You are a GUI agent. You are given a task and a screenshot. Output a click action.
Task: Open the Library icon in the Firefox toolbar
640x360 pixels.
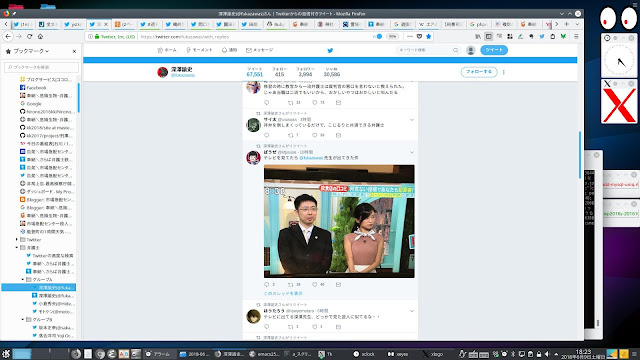pos(478,36)
